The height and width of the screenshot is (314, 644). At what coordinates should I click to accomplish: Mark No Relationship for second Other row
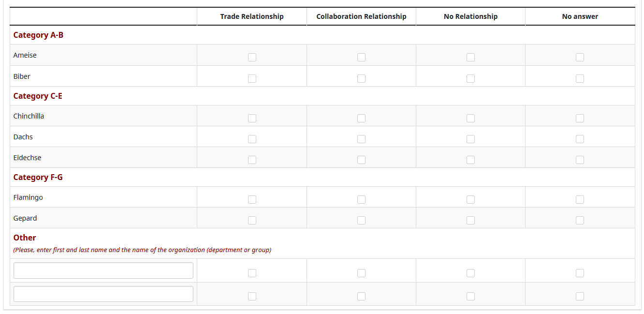(470, 296)
